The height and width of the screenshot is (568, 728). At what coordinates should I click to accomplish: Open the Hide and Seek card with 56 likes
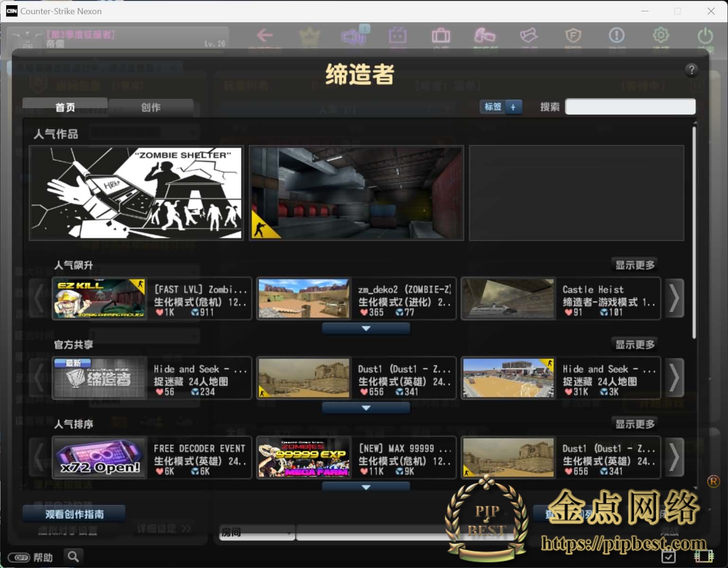(x=151, y=378)
